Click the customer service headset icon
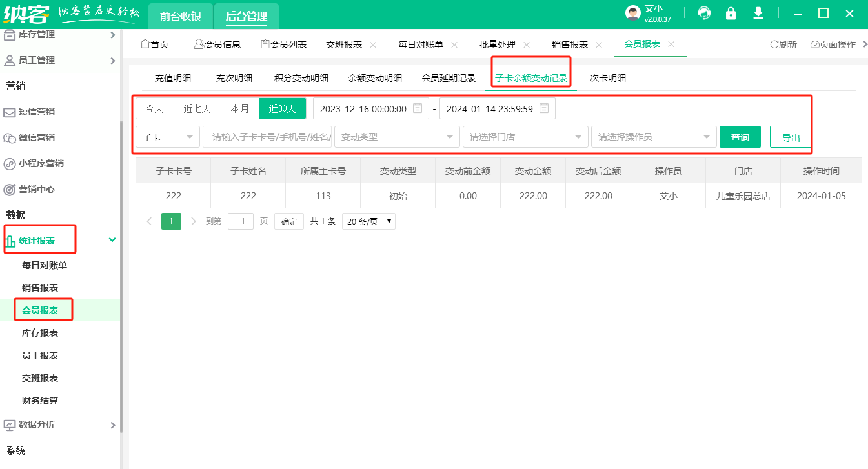 click(x=704, y=14)
